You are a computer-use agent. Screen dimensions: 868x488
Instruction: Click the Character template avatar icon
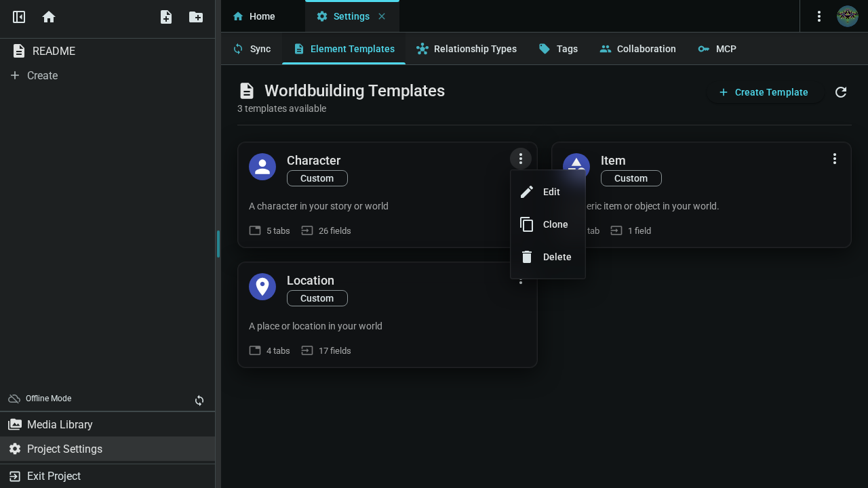click(x=262, y=166)
